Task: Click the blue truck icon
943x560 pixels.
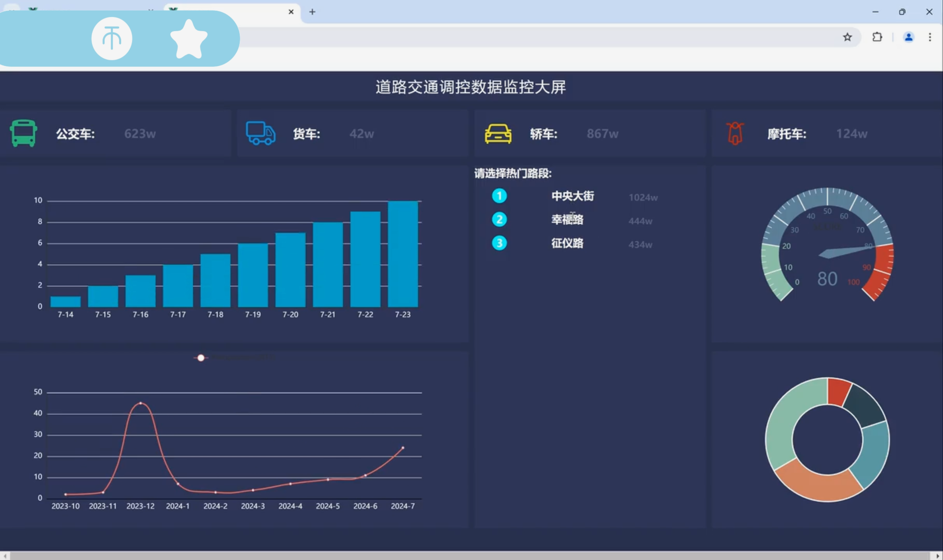Action: pyautogui.click(x=260, y=133)
